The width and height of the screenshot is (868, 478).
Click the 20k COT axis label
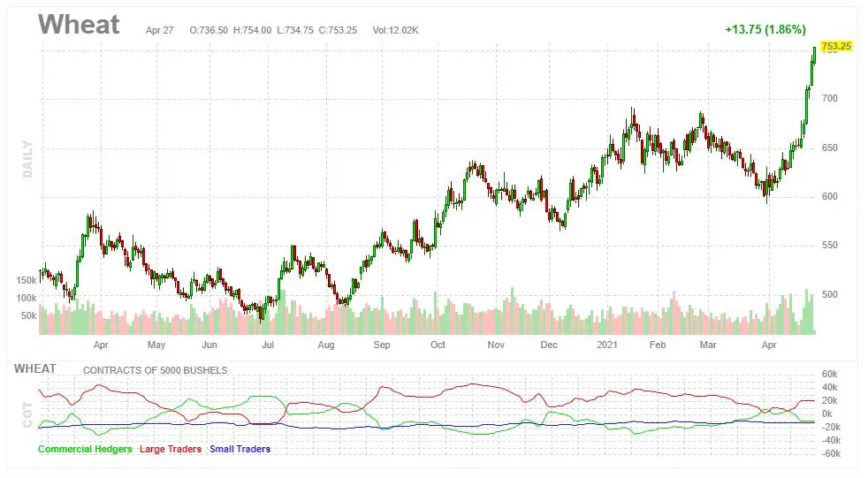point(830,401)
